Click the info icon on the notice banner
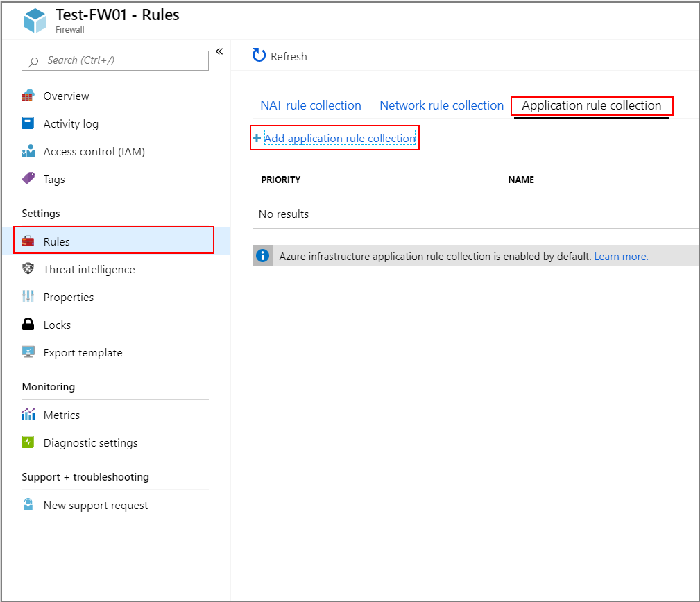The width and height of the screenshot is (700, 602). [x=262, y=256]
